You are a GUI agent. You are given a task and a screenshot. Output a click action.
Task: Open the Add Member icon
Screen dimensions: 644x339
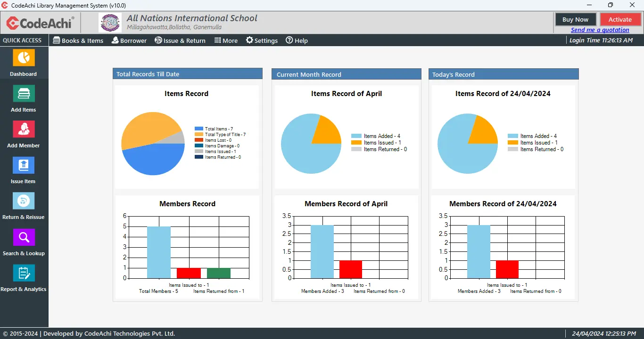pos(24,129)
